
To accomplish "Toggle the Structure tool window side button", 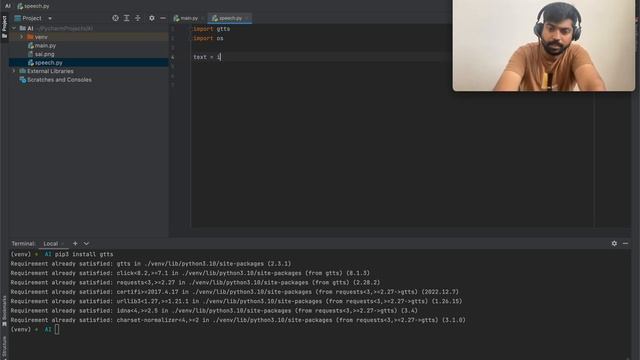I will [x=4, y=347].
